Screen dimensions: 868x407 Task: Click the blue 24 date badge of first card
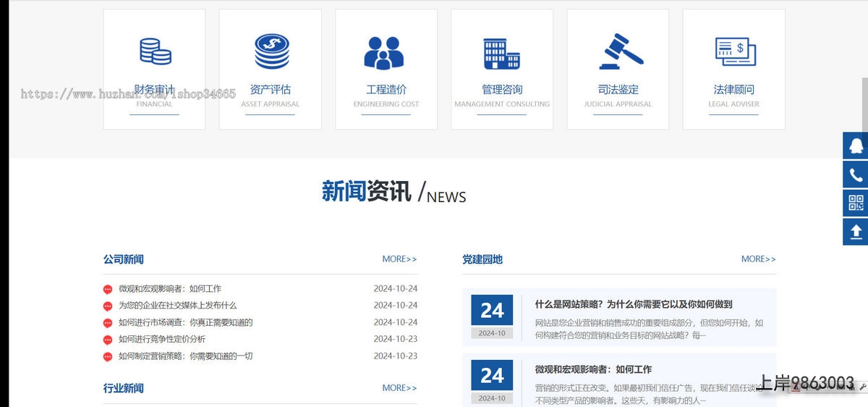click(x=492, y=311)
